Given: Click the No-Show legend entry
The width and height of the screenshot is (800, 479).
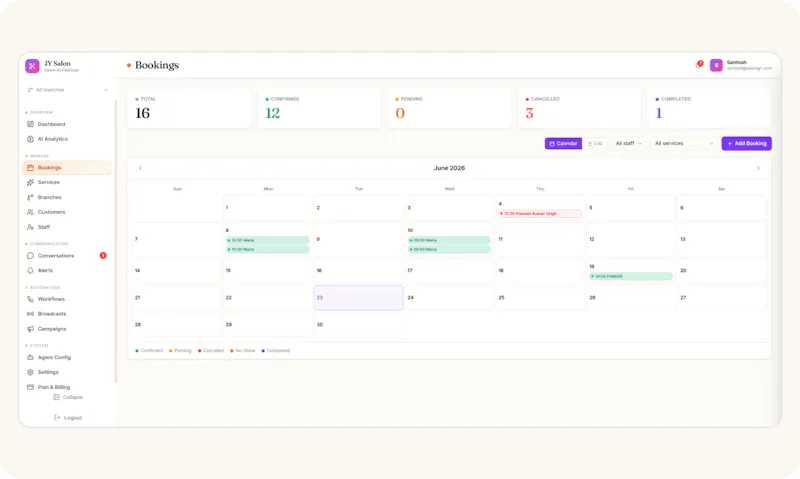Looking at the screenshot, I should tap(243, 350).
